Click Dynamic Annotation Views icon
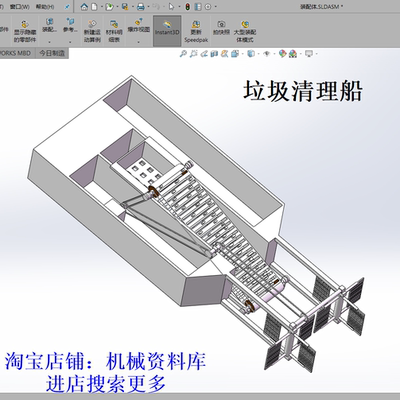The height and width of the screenshot is (400, 400). (x=224, y=54)
